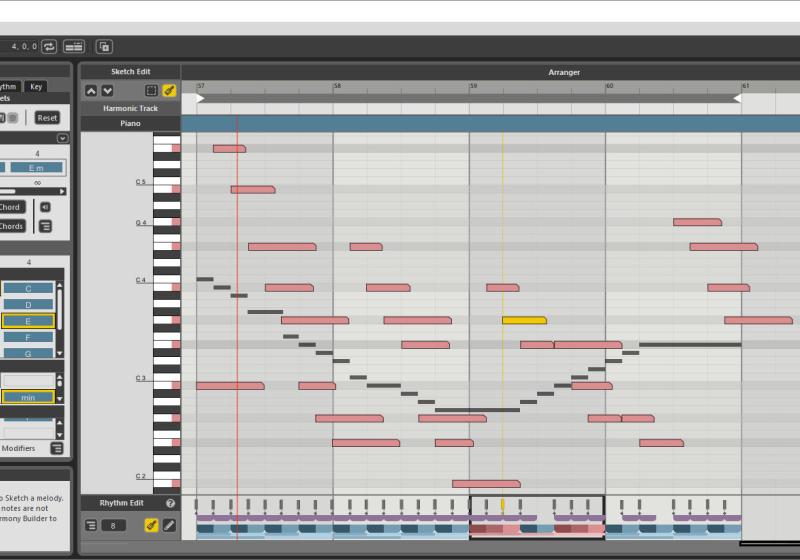
Task: Click root note list scroll up arrow
Action: pos(60,286)
